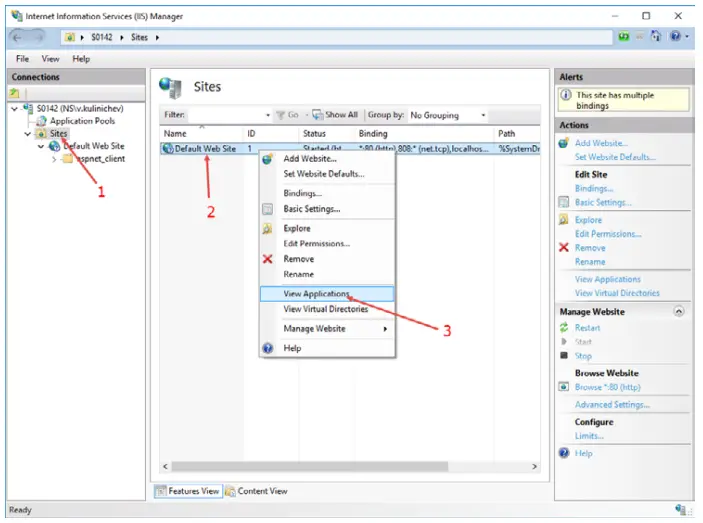Select Sites node in Connections tree

pos(58,134)
